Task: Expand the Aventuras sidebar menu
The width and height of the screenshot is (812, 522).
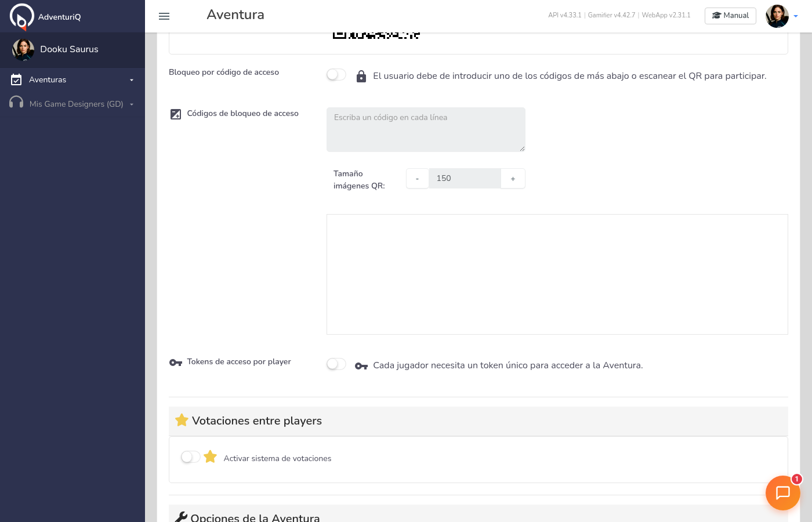Action: (x=72, y=79)
